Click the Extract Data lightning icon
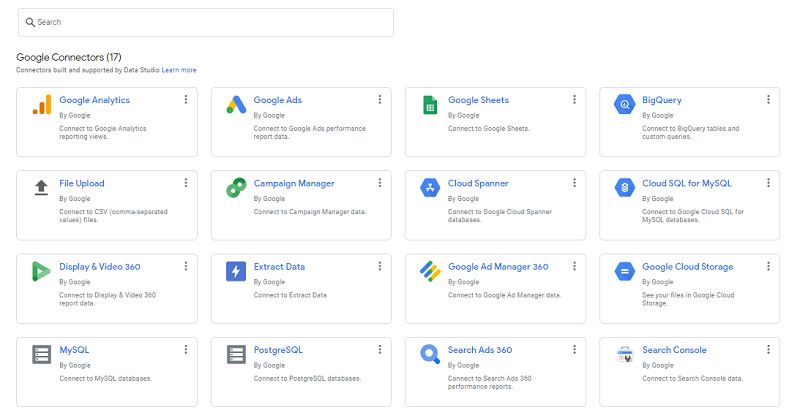The width and height of the screenshot is (800, 410). tap(236, 271)
